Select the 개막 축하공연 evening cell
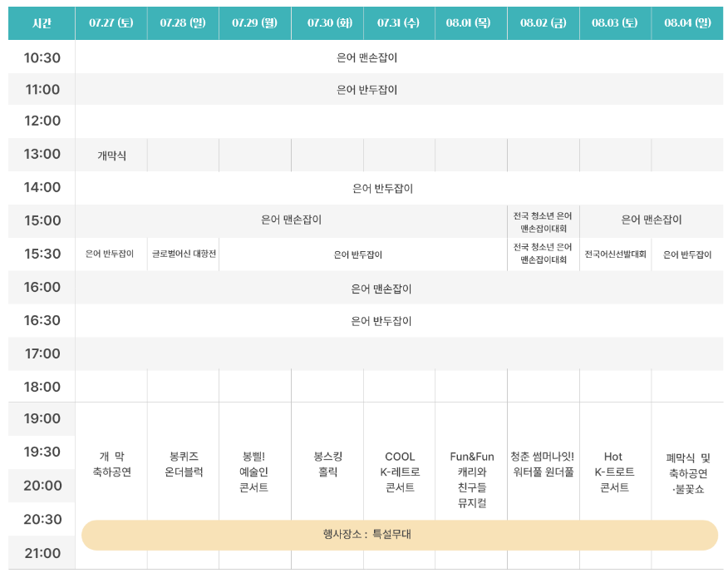728x573 pixels. click(111, 462)
